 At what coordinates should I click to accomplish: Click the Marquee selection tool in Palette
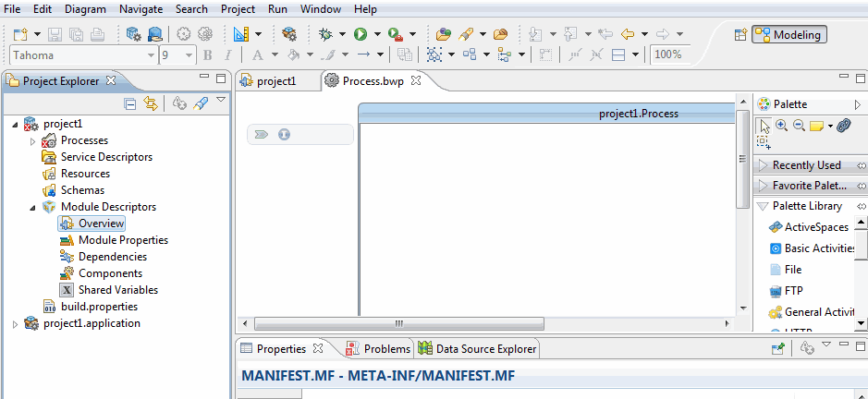pos(764,143)
